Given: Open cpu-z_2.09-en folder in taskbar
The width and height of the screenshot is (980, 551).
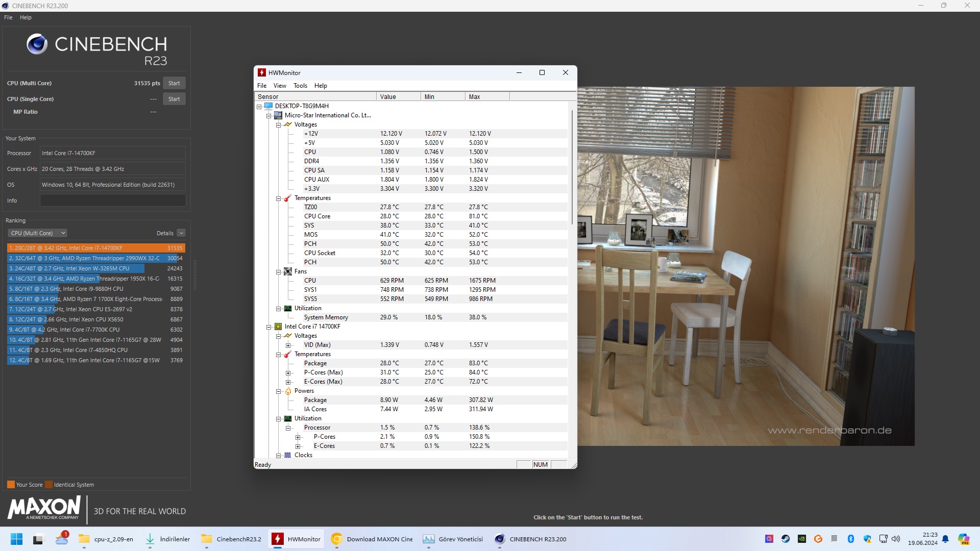Looking at the screenshot, I should pos(106,539).
